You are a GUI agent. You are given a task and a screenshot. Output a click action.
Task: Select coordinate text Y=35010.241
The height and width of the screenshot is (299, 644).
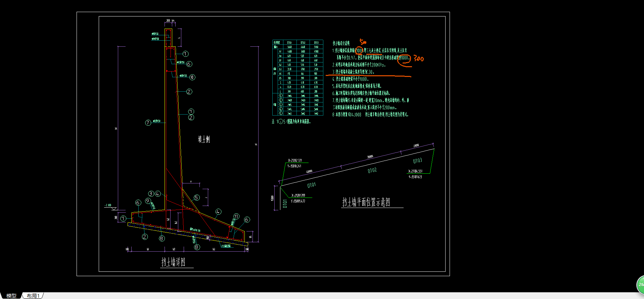click(294, 166)
